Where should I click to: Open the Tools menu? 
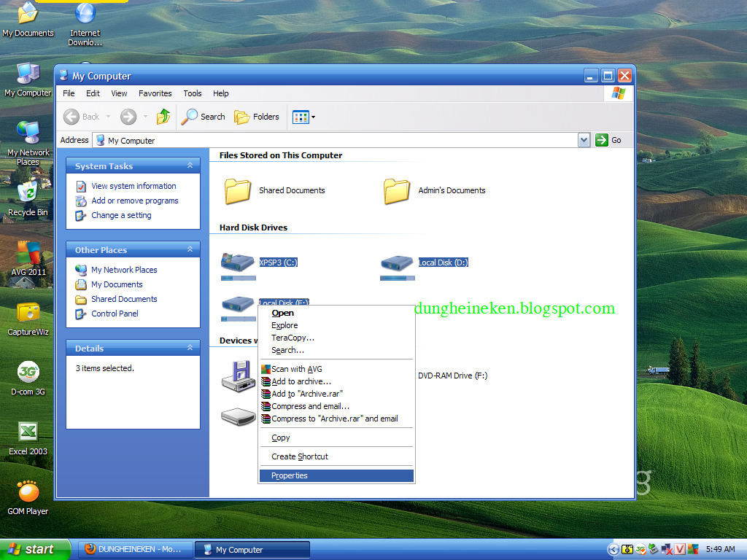coord(193,93)
